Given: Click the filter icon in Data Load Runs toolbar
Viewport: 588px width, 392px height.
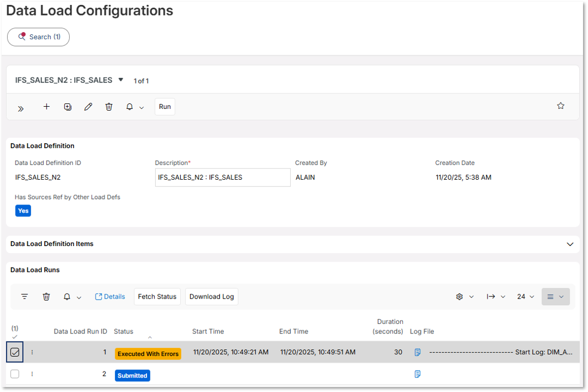Looking at the screenshot, I should point(24,296).
